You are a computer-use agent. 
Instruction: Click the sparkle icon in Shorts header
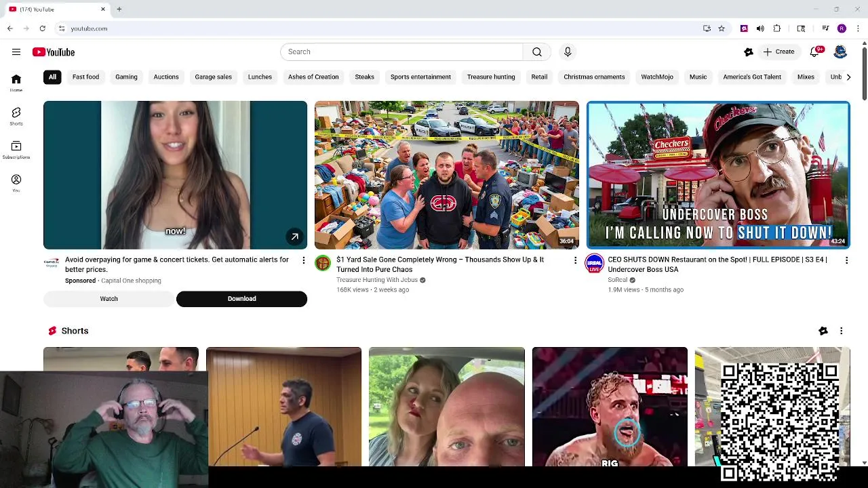(823, 331)
